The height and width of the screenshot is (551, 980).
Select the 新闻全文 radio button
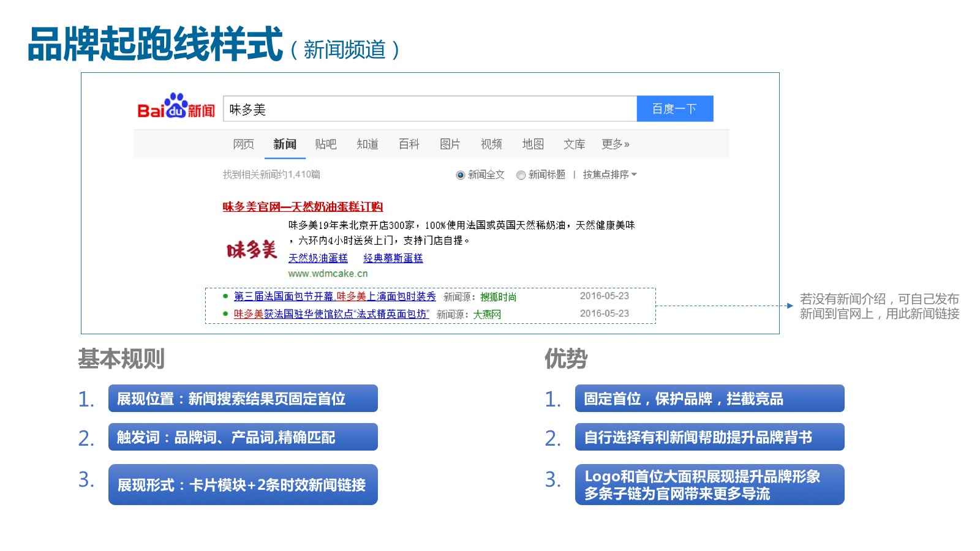[461, 175]
